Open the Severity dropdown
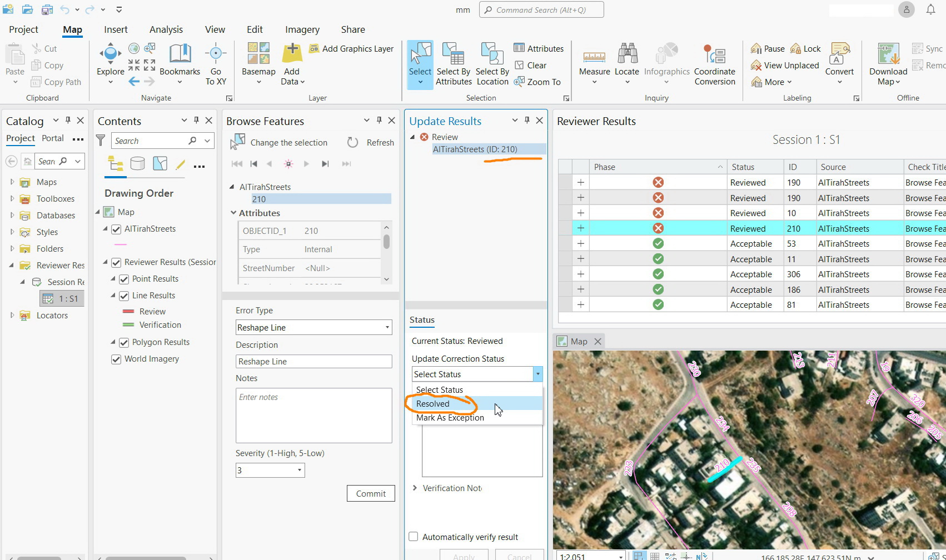946x560 pixels. pos(298,470)
